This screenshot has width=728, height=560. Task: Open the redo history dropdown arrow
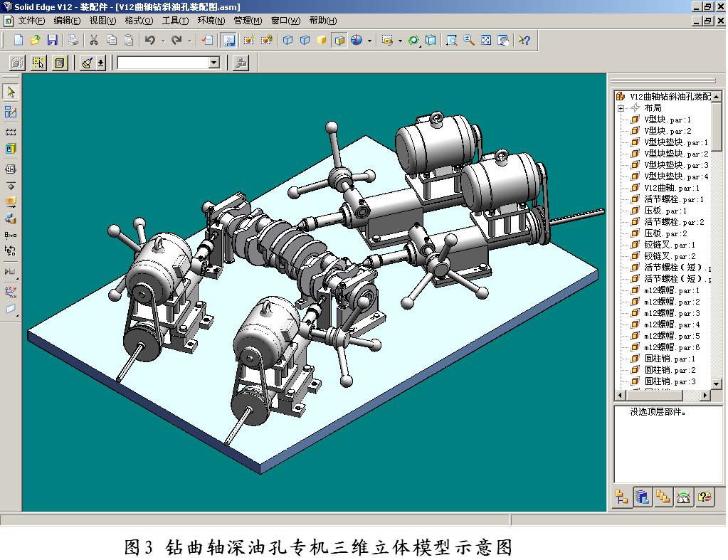point(189,41)
